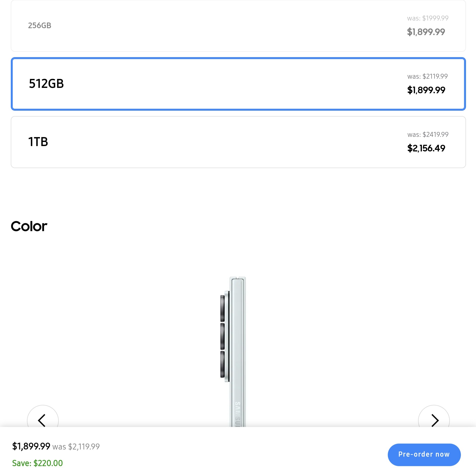The width and height of the screenshot is (476, 468).
Task: Click the Save: $220.00 green text
Action: point(37,463)
